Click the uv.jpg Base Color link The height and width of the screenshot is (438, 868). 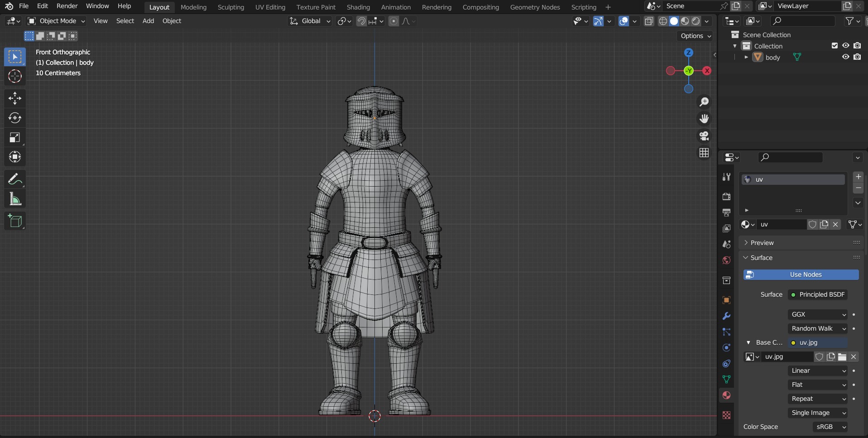click(x=818, y=342)
